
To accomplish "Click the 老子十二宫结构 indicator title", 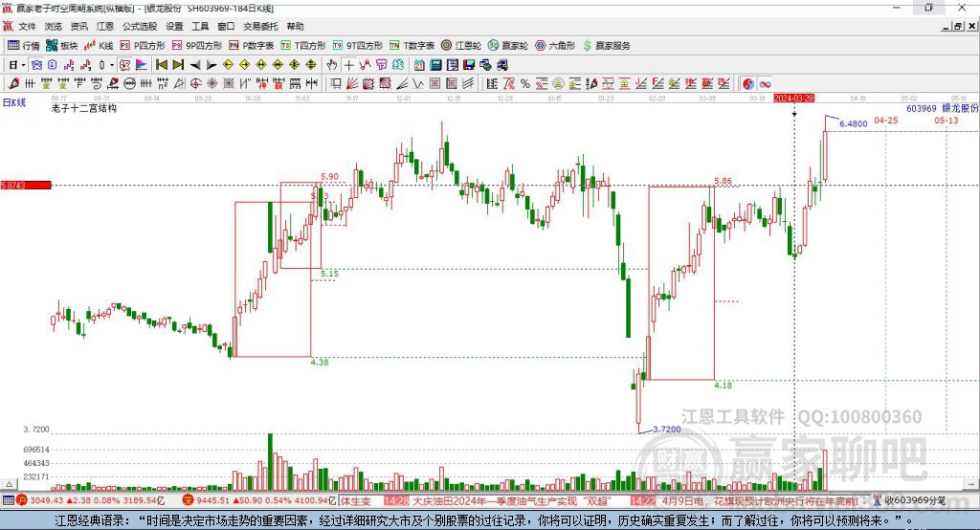I will tap(84, 108).
